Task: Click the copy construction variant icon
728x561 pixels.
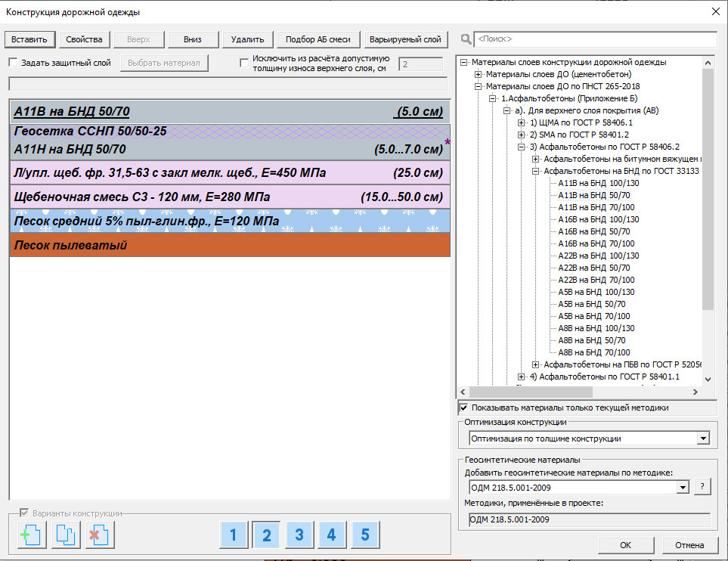Action: click(x=66, y=535)
